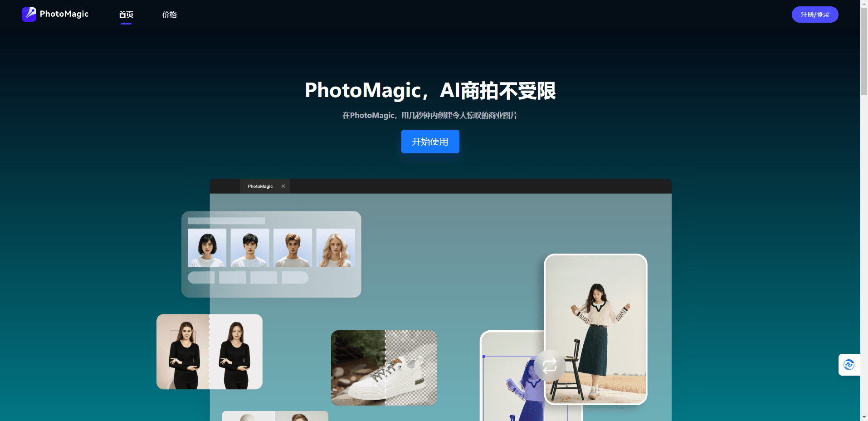Click the swap/compare arrows icon on the model photo

550,367
